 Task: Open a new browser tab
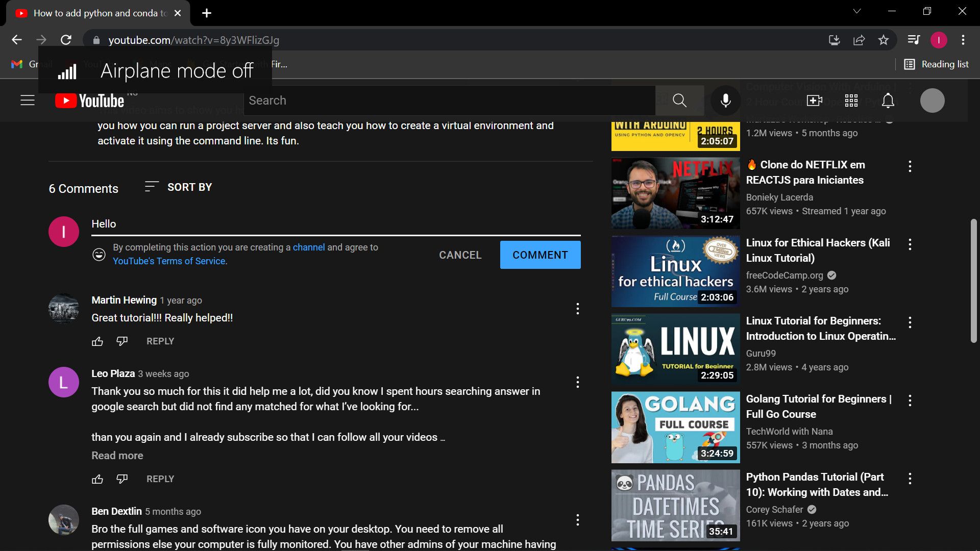(207, 13)
